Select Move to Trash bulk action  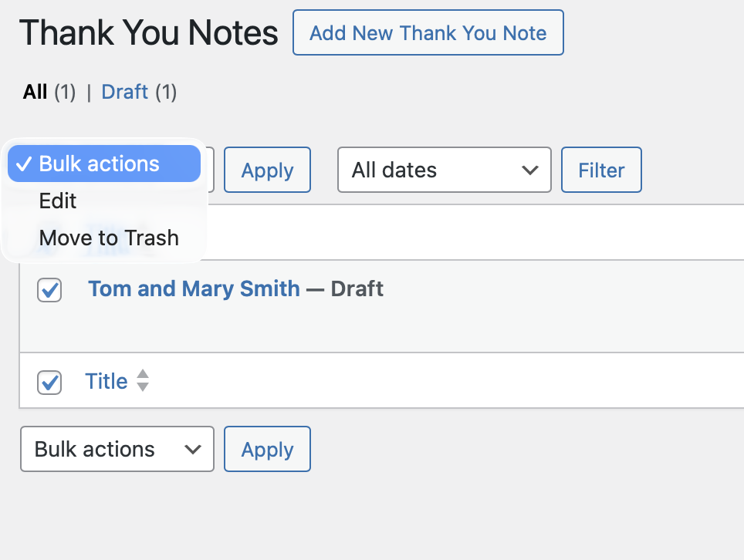pos(109,238)
